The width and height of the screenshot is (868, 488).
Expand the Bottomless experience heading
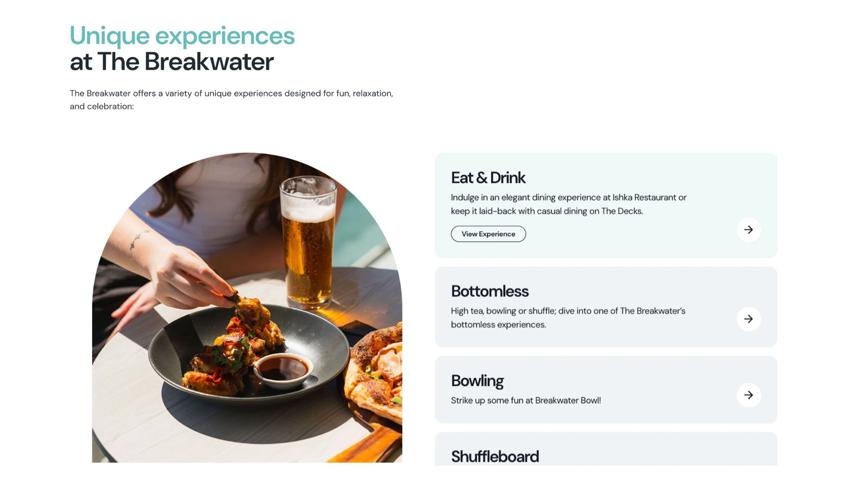pyautogui.click(x=490, y=291)
